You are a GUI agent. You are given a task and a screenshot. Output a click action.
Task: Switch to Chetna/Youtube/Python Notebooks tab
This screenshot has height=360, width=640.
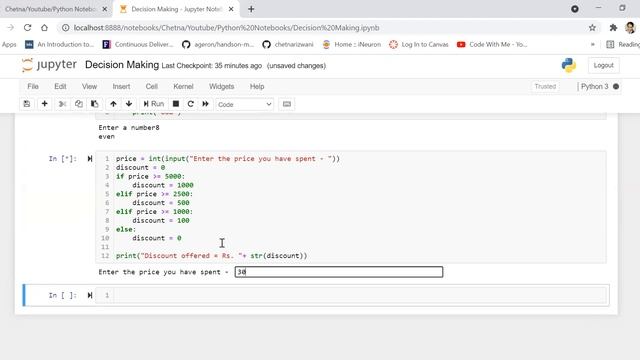pos(50,9)
